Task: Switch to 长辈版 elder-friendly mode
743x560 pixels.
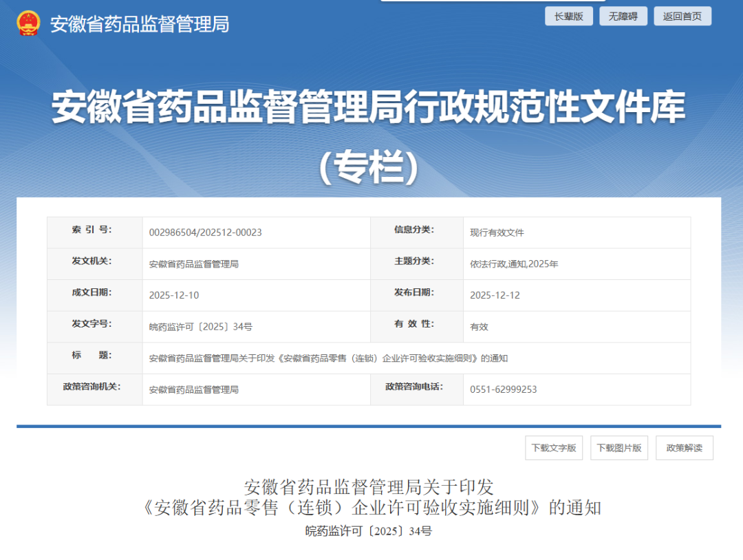Action: point(568,17)
